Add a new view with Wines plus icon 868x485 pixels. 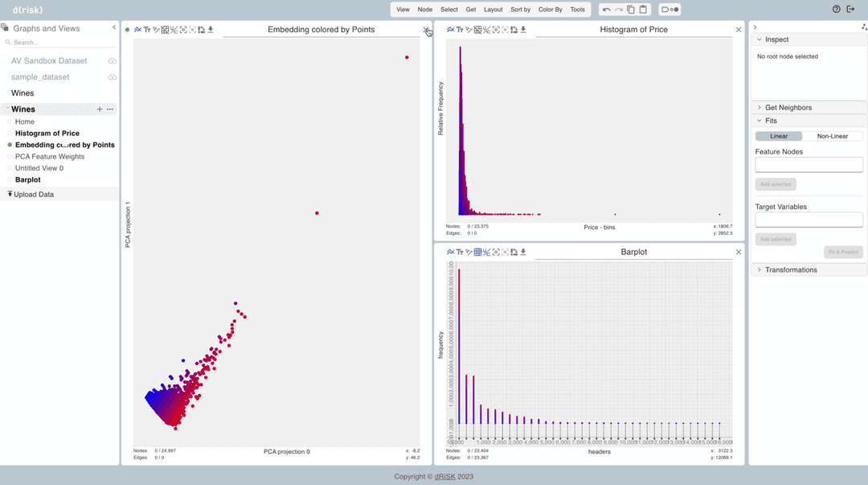click(x=100, y=109)
